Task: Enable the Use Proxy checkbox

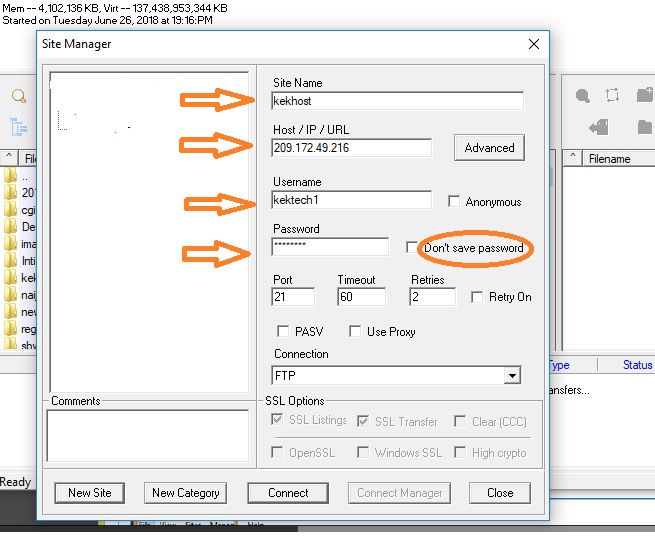Action: coord(355,332)
